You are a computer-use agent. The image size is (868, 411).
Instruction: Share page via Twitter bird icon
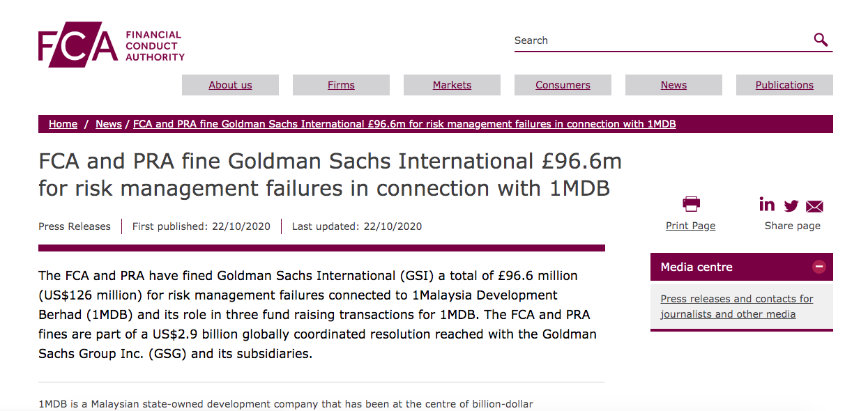point(791,205)
